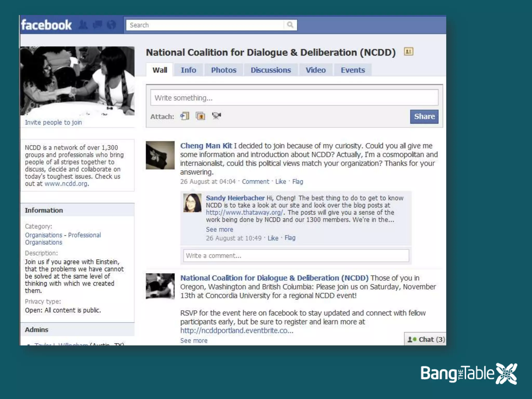532x399 pixels.
Task: Click Invite people to join link
Action: pos(53,122)
